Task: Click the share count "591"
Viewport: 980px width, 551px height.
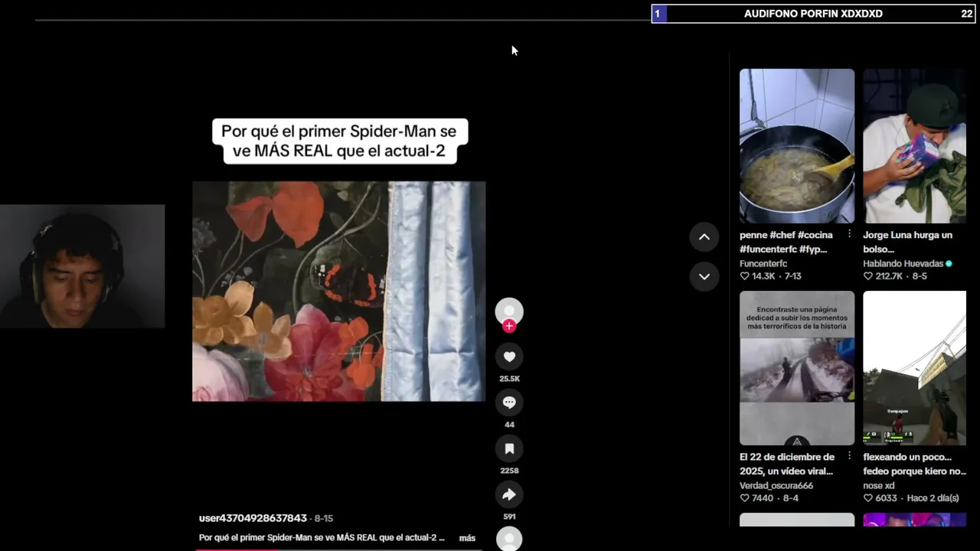Action: [x=509, y=517]
